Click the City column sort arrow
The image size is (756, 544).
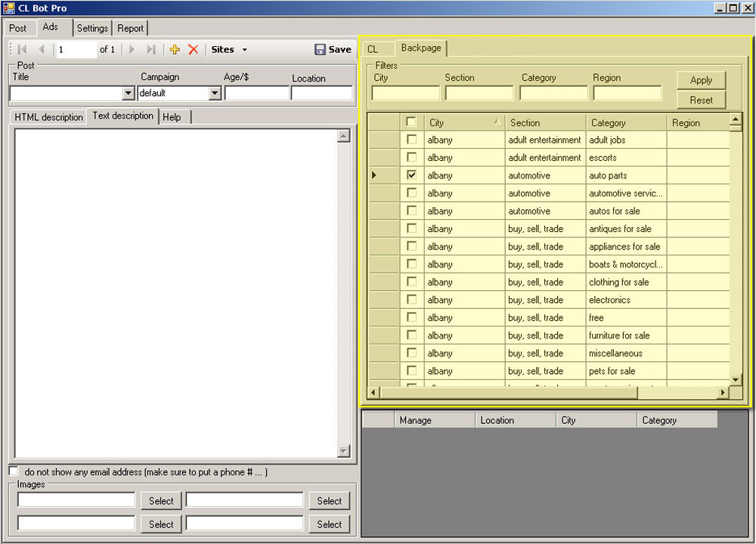pyautogui.click(x=497, y=122)
